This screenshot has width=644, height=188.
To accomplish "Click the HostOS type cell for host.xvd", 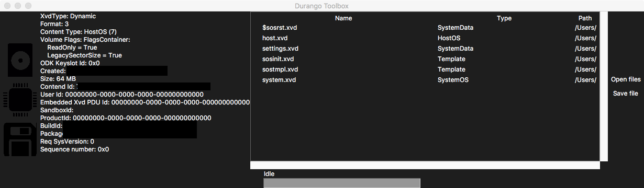I will (x=449, y=38).
